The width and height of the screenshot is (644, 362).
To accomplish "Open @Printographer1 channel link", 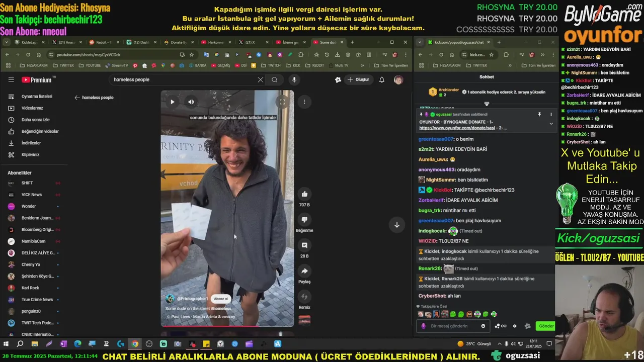I will (192, 299).
